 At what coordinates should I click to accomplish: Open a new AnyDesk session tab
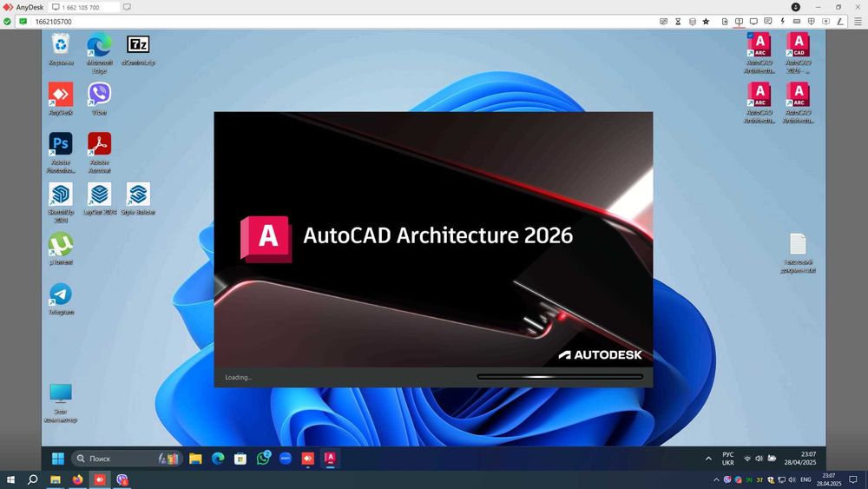tap(127, 7)
